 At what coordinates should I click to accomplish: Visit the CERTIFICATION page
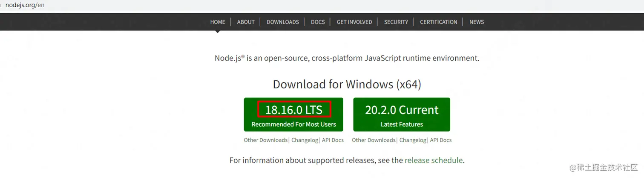[439, 22]
